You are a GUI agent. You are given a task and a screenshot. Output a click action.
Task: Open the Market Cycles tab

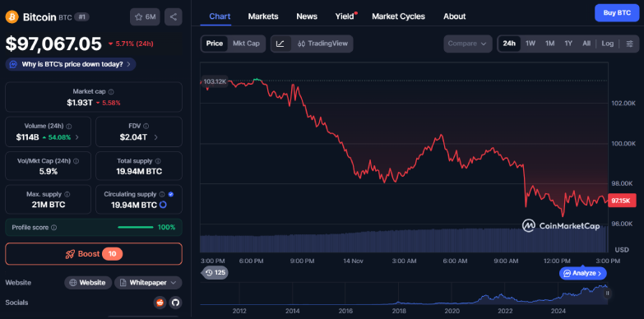coord(398,16)
